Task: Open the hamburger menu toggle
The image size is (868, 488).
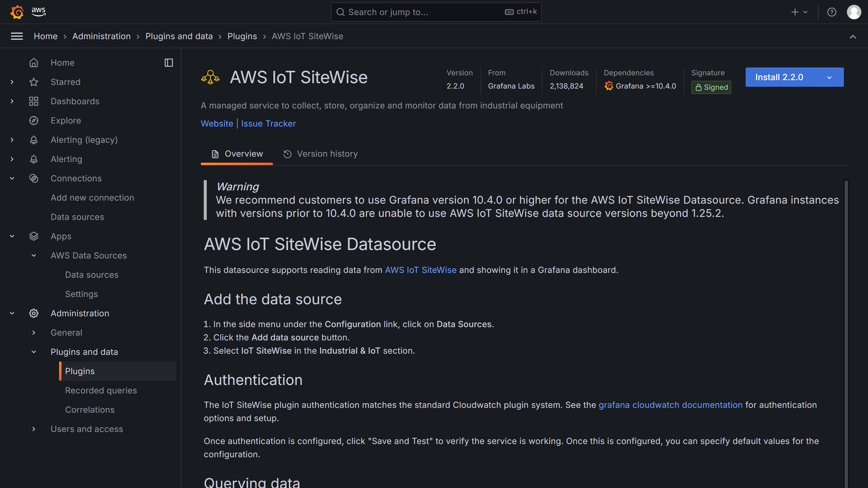Action: (17, 36)
